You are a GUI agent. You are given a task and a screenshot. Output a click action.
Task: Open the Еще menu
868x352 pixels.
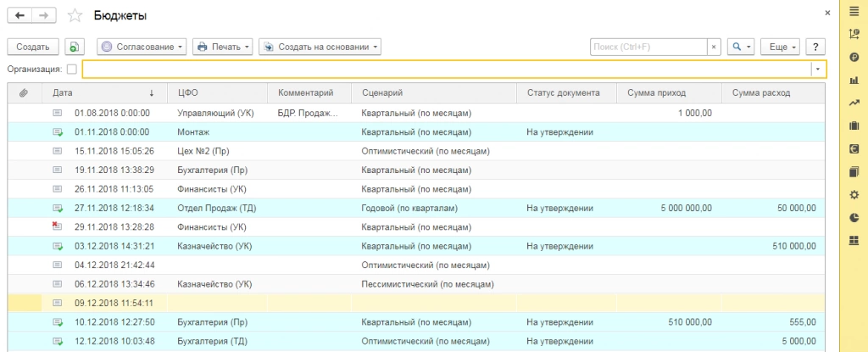(x=780, y=47)
